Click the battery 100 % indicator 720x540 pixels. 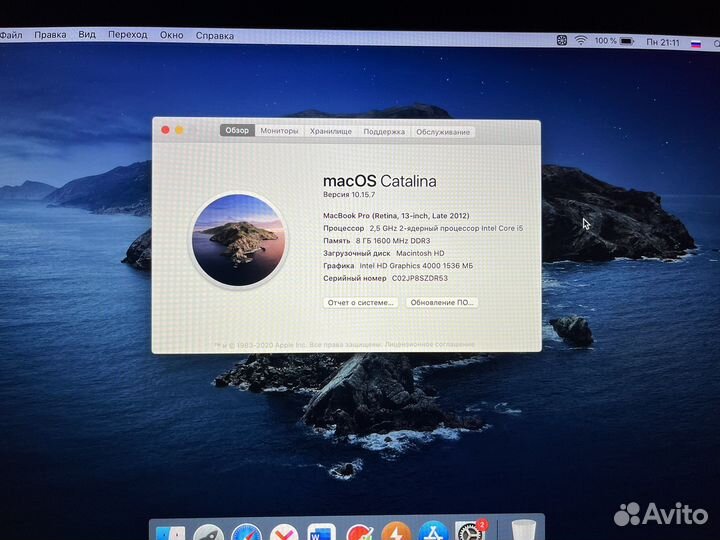coord(614,41)
